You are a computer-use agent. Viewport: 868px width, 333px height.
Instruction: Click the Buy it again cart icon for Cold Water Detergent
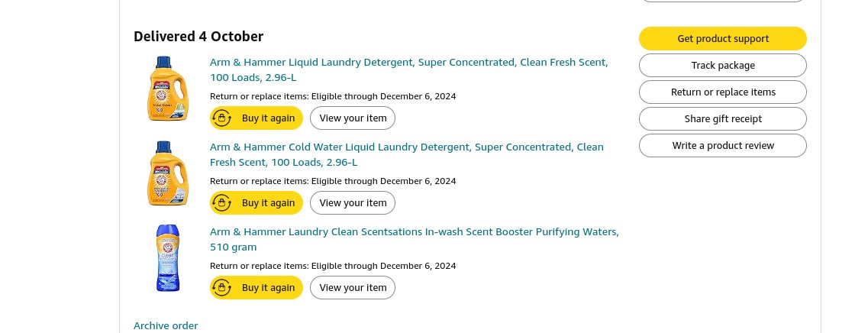tap(221, 203)
